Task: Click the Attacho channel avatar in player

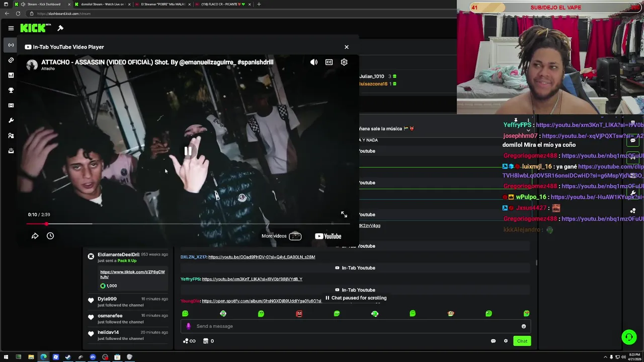Action: pyautogui.click(x=32, y=65)
